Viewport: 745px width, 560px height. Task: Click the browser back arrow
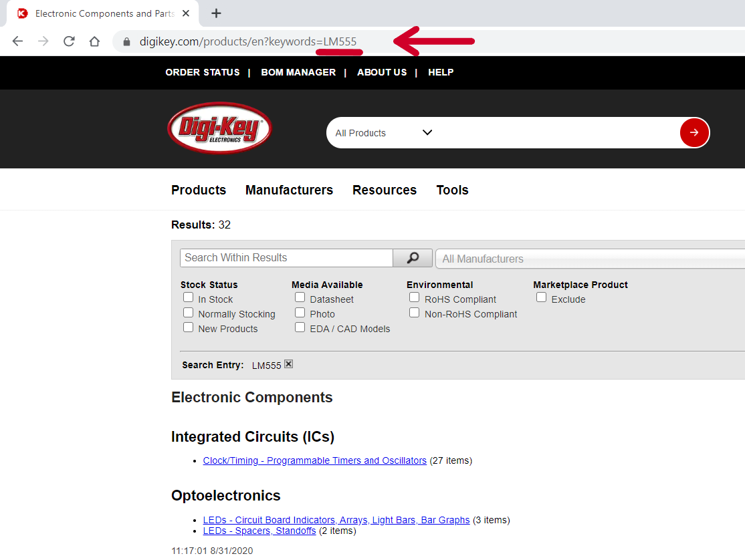point(17,41)
